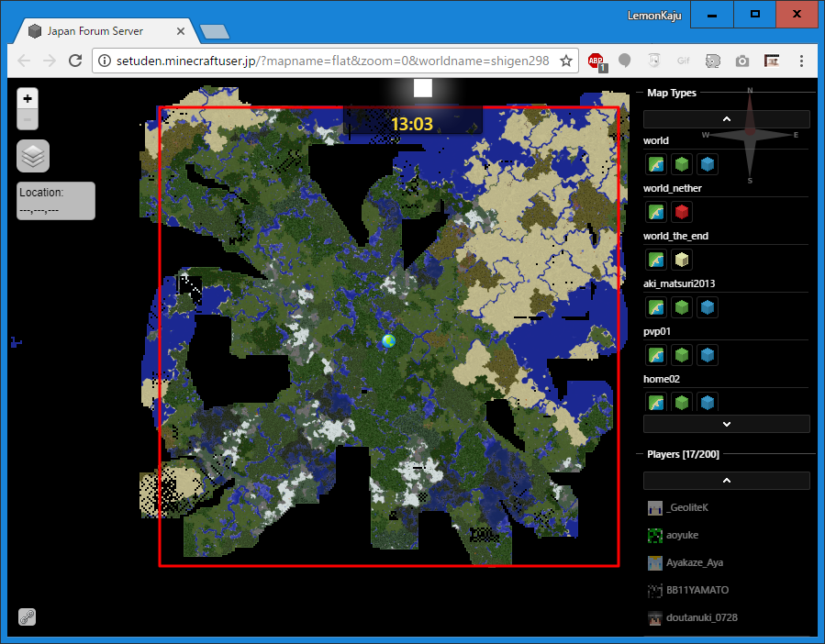Viewport: 825px width, 644px height.
Task: Select green cube surface map for pvp01
Action: click(681, 355)
